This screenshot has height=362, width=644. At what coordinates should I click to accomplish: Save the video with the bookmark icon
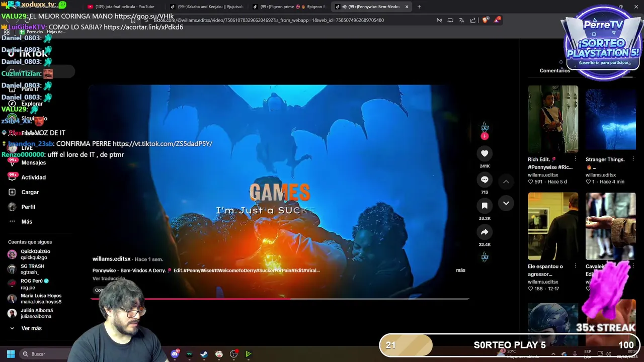[x=485, y=206]
